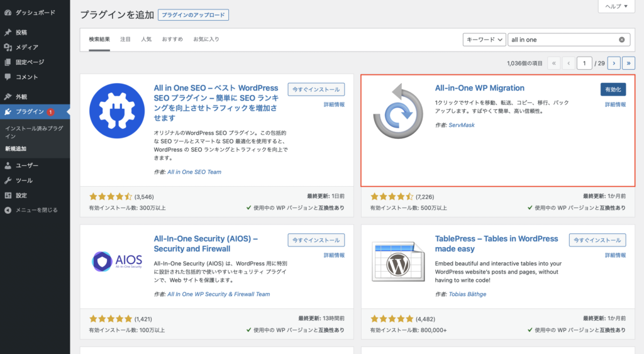Open author link All in One SEO Team

click(194, 172)
